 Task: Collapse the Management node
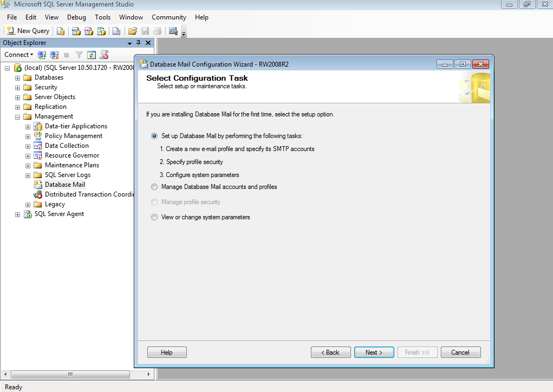[x=17, y=117]
